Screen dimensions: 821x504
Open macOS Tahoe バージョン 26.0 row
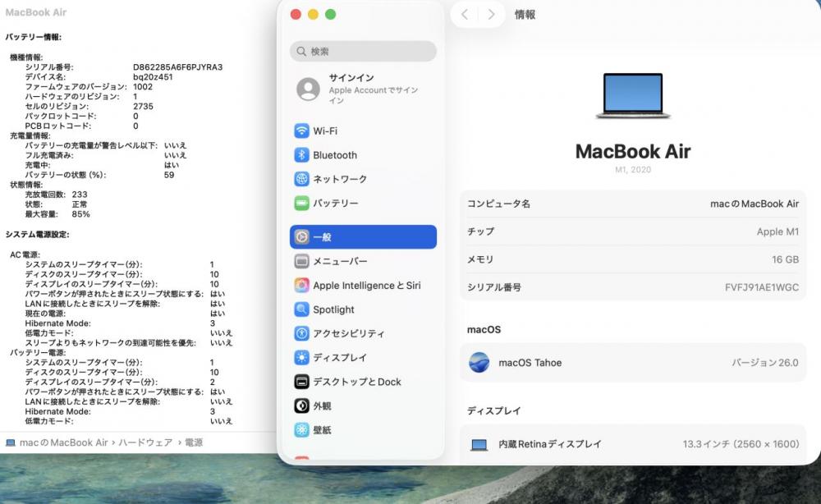(633, 362)
